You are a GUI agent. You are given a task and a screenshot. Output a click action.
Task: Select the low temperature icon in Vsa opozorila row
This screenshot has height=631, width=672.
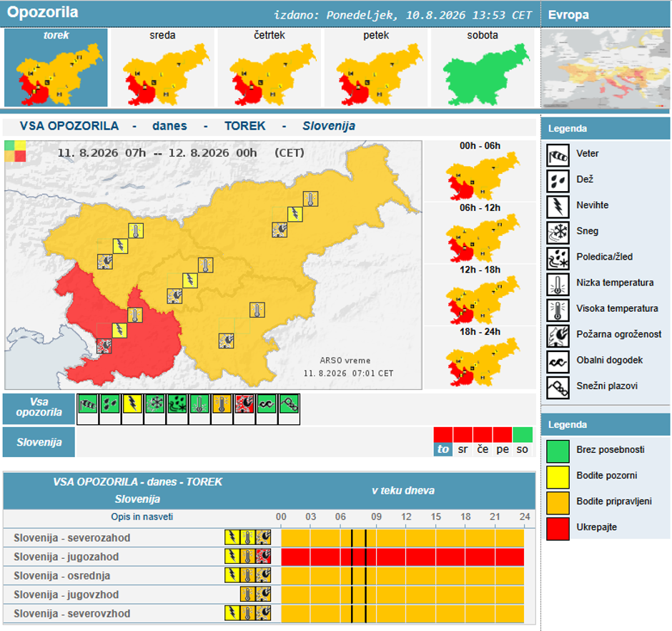tap(199, 404)
